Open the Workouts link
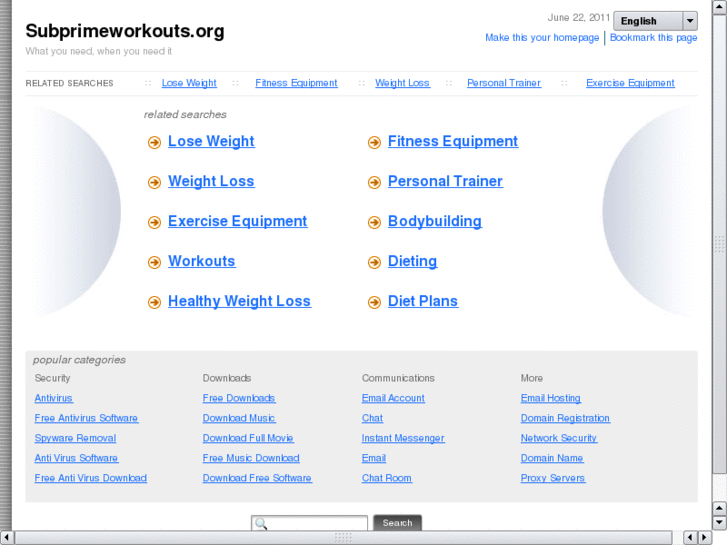The width and height of the screenshot is (727, 545). (202, 261)
